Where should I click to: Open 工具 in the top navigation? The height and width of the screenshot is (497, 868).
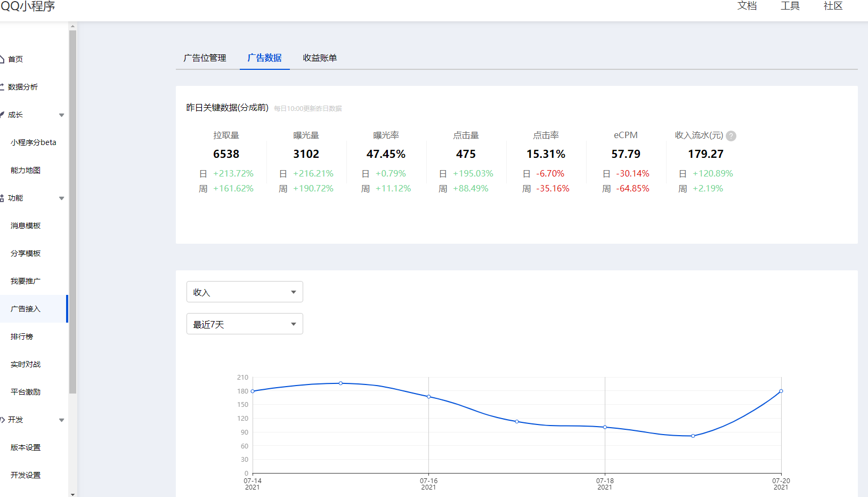coord(790,6)
